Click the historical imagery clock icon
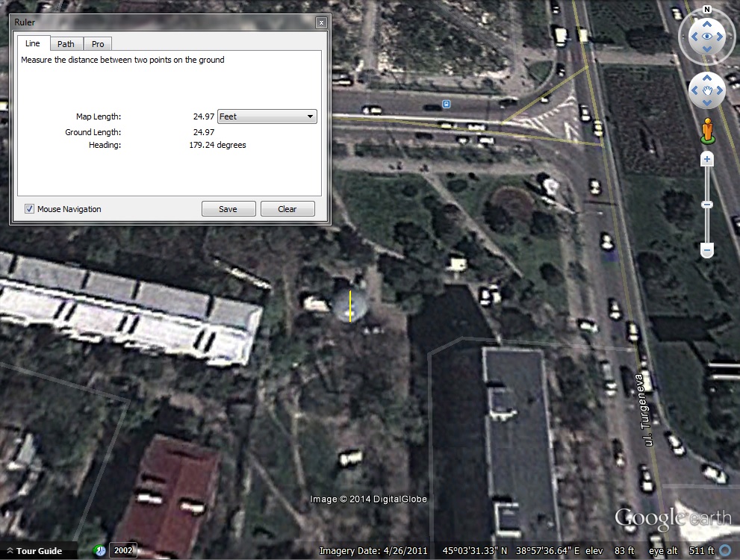The width and height of the screenshot is (740, 560). click(x=100, y=551)
